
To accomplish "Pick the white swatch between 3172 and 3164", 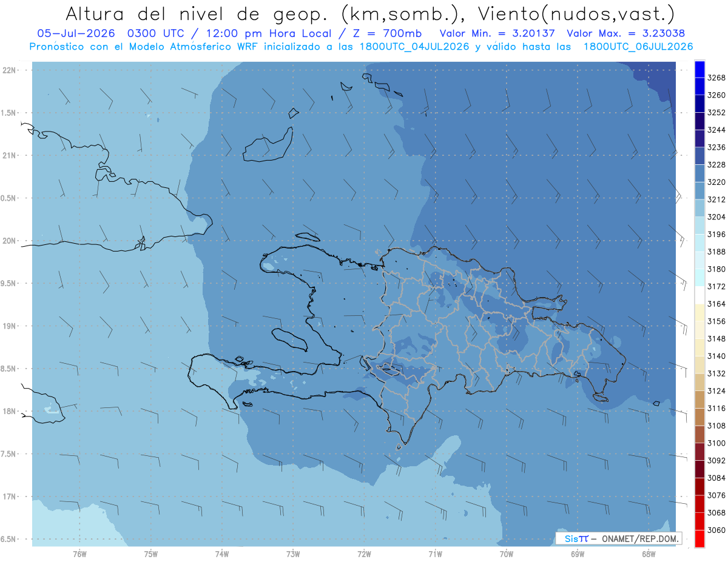I will pos(699,295).
